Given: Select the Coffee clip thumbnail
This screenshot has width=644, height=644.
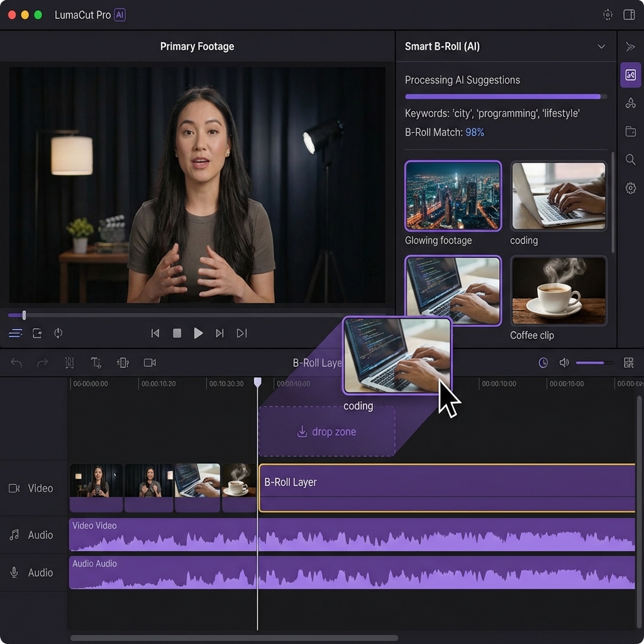Looking at the screenshot, I should point(558,290).
